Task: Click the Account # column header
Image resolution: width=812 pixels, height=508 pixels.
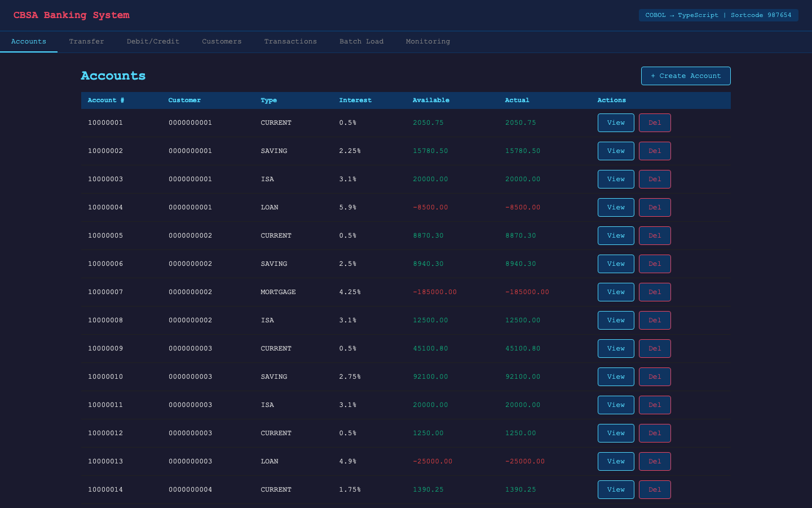Action: (106, 100)
